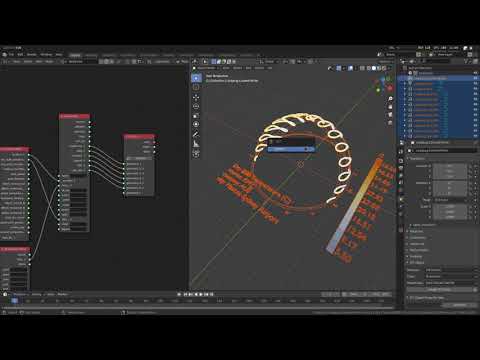Select the Transform tool in viewport toolbar

pyautogui.click(x=196, y=124)
